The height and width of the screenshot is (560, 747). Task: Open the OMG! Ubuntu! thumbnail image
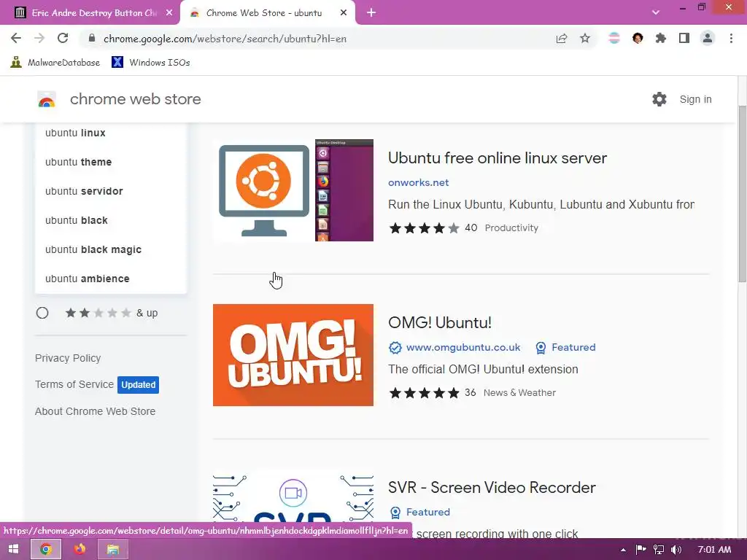click(x=293, y=355)
